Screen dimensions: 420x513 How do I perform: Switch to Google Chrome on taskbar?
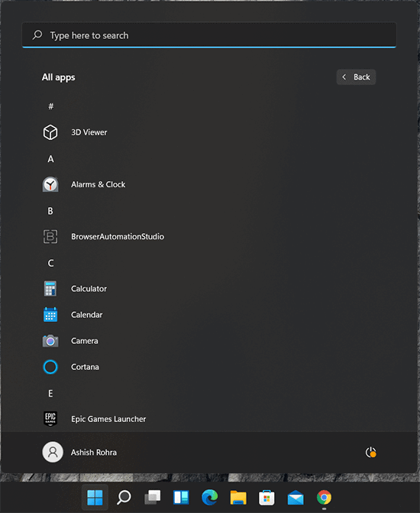(324, 497)
